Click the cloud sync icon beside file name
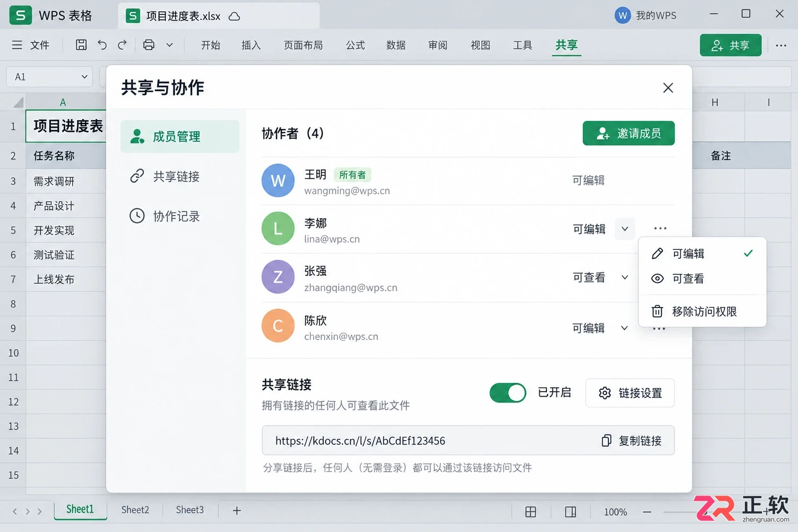Viewport: 798px width, 532px height. [x=234, y=16]
